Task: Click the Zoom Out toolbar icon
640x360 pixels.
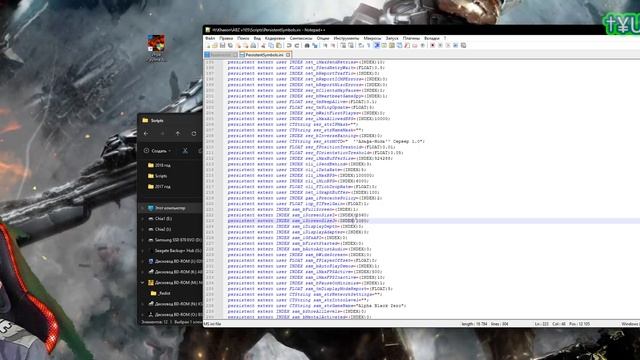Action: pos(333,45)
